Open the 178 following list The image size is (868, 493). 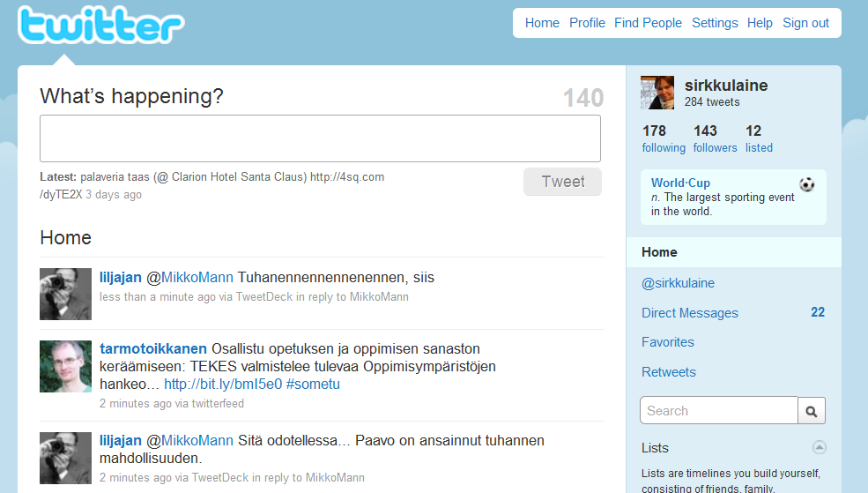click(664, 138)
